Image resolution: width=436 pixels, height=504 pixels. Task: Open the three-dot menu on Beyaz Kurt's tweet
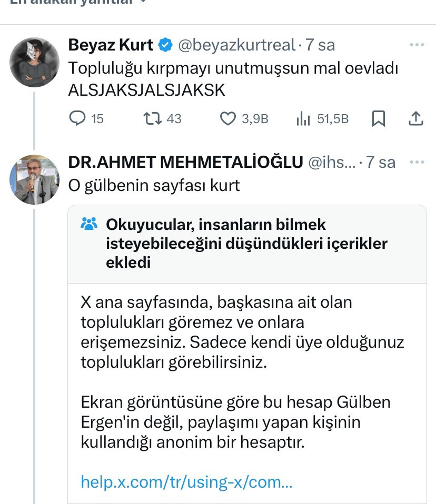point(417,45)
